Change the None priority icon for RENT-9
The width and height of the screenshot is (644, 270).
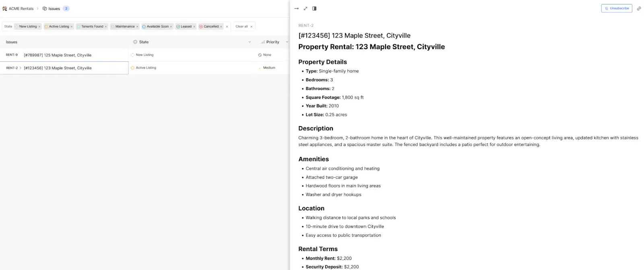click(260, 55)
